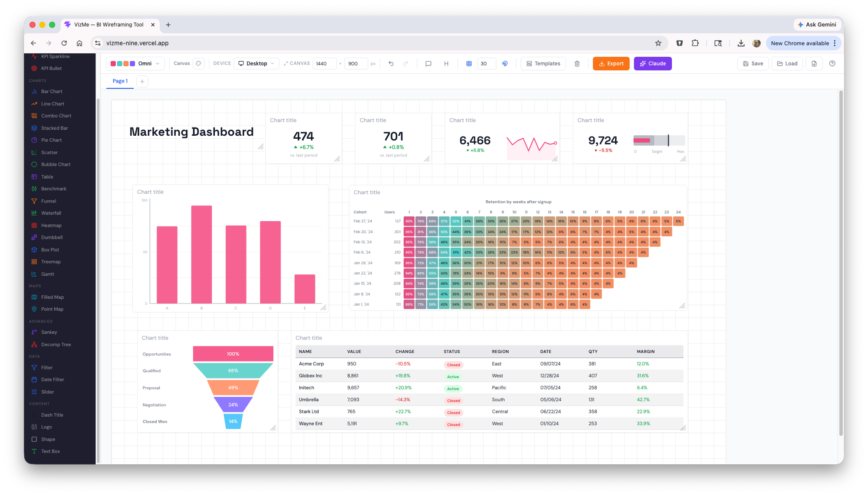Add a Point Map component
The image size is (868, 496).
(52, 309)
